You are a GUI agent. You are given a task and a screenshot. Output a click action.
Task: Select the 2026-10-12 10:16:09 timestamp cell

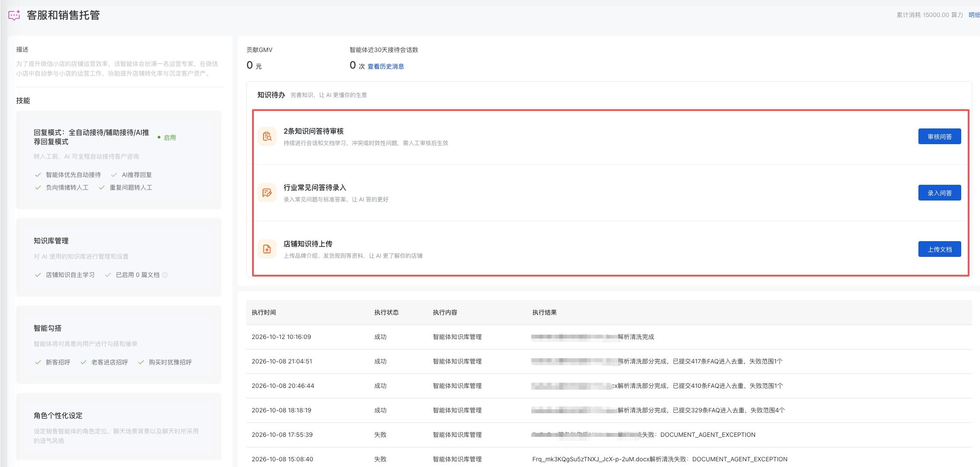point(281,337)
